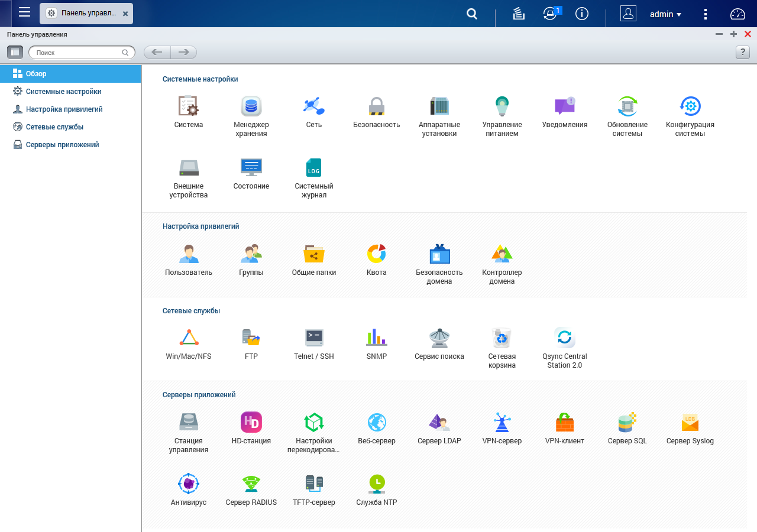Select Настройка привилегий in the sidebar
This screenshot has width=757, height=532.
click(x=64, y=109)
